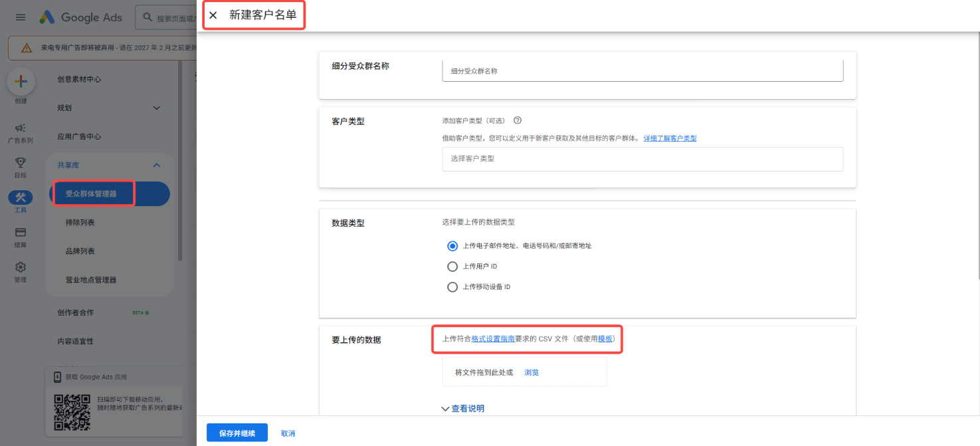Select the 创建 plus icon
Image resolution: width=980 pixels, height=446 pixels.
click(x=21, y=81)
